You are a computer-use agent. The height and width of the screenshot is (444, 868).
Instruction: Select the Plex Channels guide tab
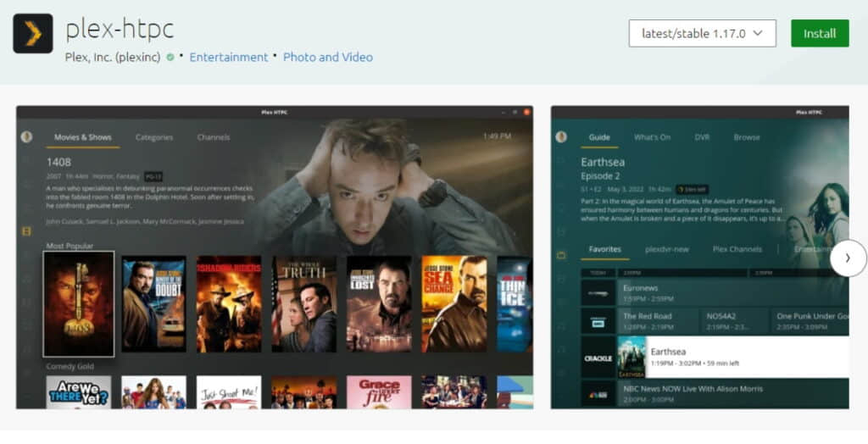coord(737,249)
